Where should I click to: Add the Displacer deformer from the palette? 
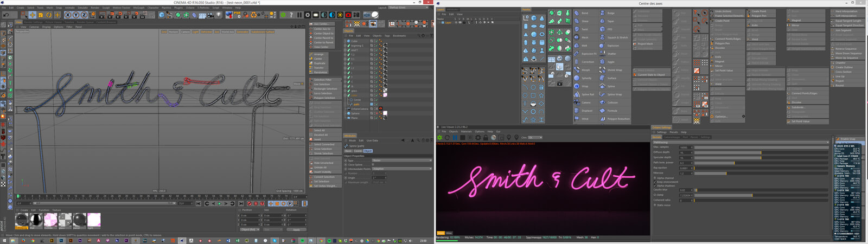tap(585, 111)
